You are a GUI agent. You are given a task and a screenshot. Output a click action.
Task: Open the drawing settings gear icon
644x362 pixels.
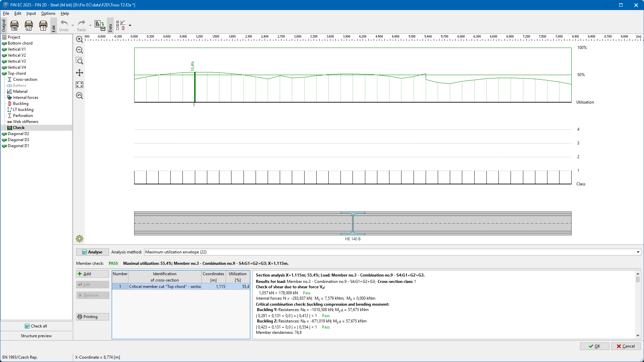[79, 239]
